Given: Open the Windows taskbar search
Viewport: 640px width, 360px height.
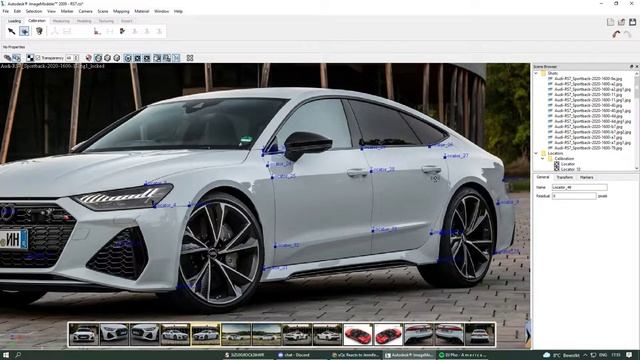Looking at the screenshot, I should [18, 355].
